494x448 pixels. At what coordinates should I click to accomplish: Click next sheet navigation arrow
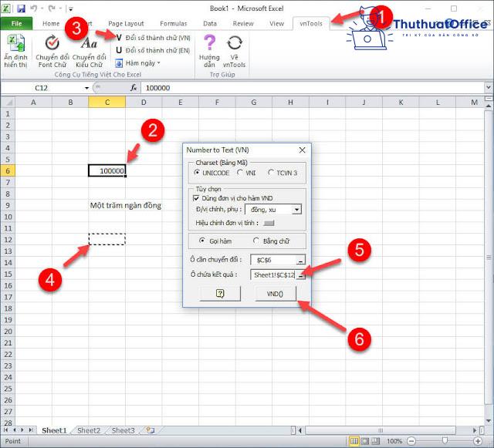click(22, 430)
